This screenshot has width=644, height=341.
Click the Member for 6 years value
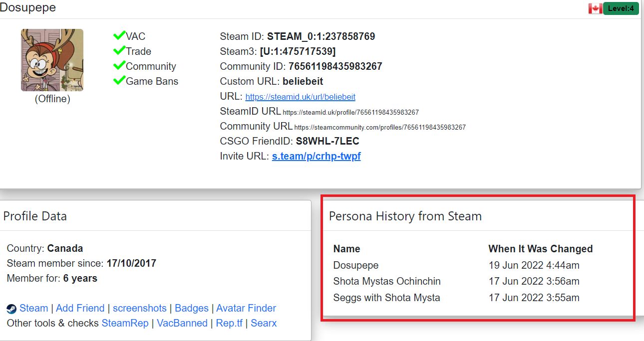coord(80,278)
